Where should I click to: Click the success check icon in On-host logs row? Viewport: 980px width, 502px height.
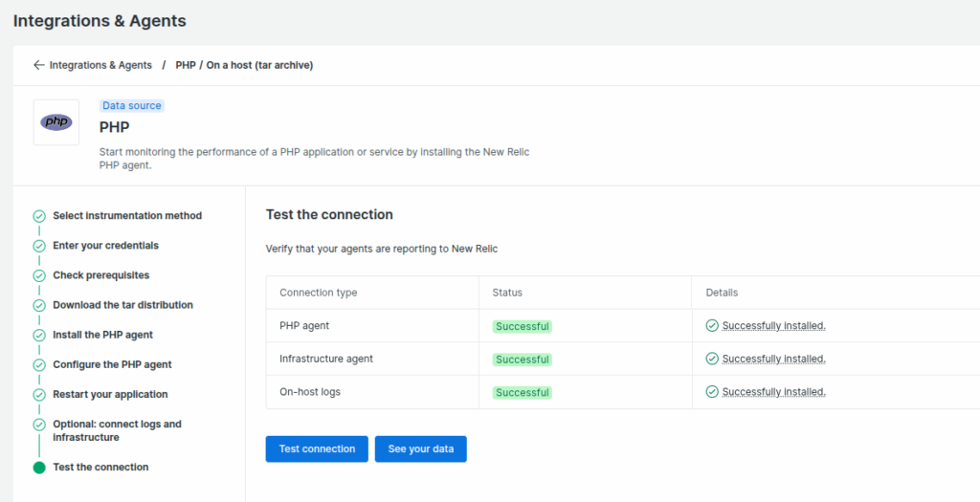[712, 391]
